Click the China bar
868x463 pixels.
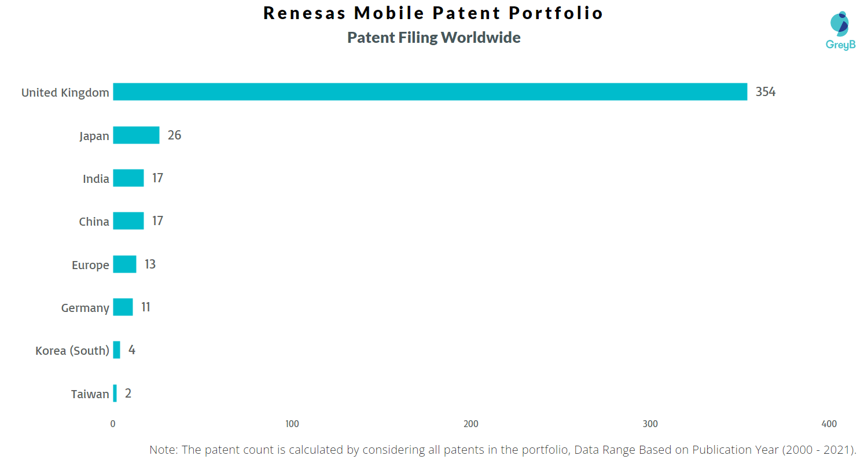128,221
